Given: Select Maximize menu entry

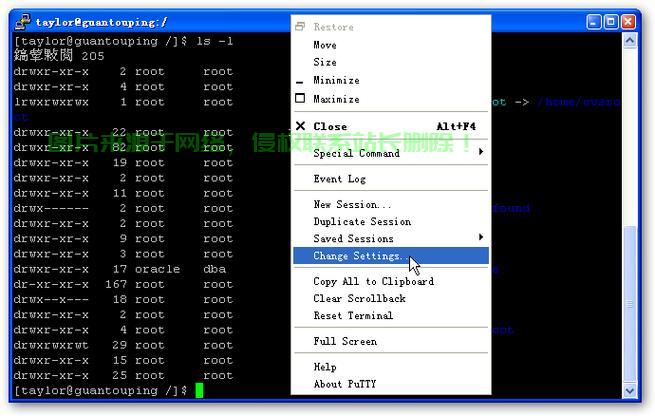Looking at the screenshot, I should [391, 99].
